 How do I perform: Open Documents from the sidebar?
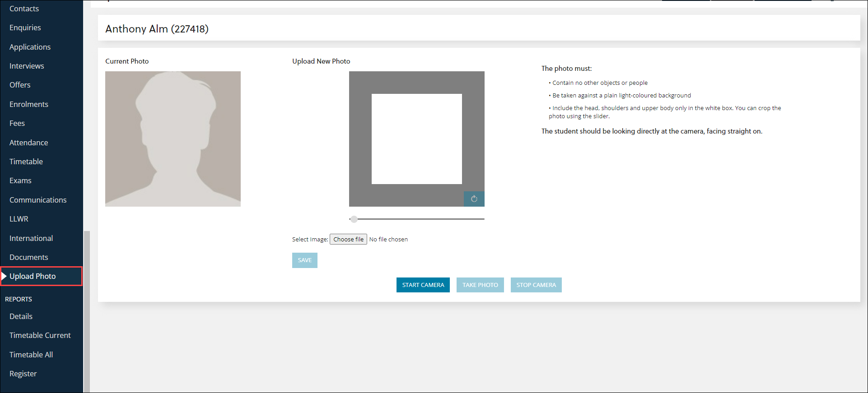(28, 257)
